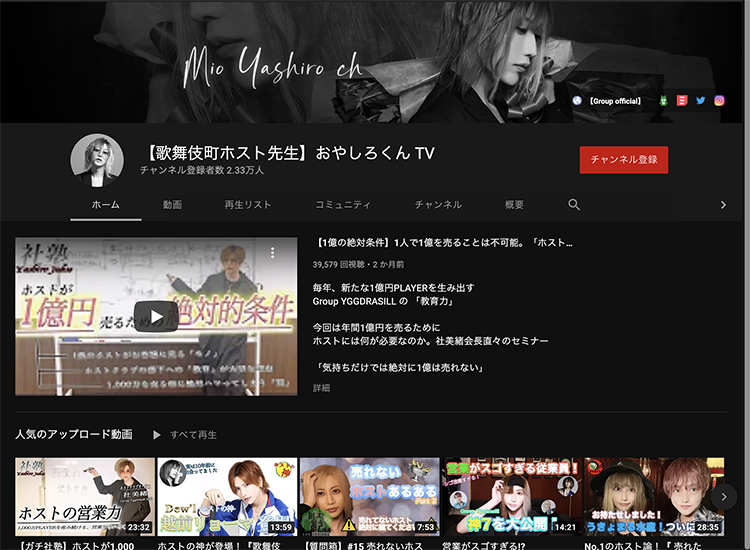The height and width of the screenshot is (550, 750).
Task: Play the featured video
Action: click(x=156, y=316)
